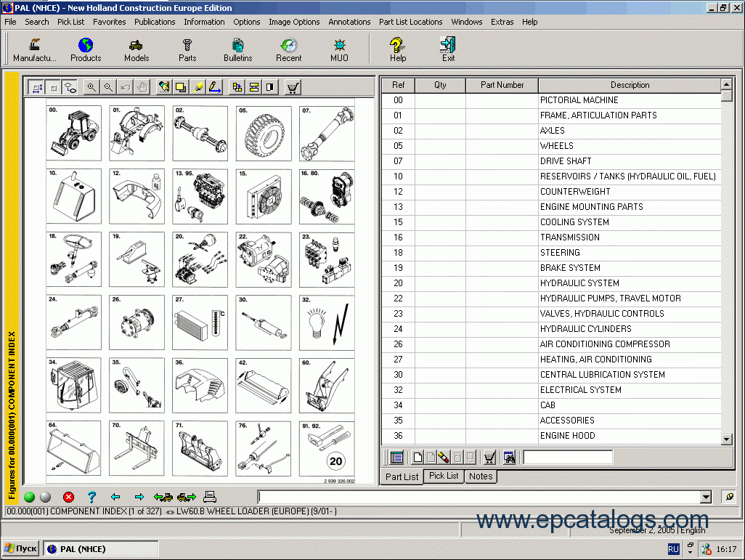Click the zoom in magnifier icon
Screen dimensions: 745x560
point(91,87)
